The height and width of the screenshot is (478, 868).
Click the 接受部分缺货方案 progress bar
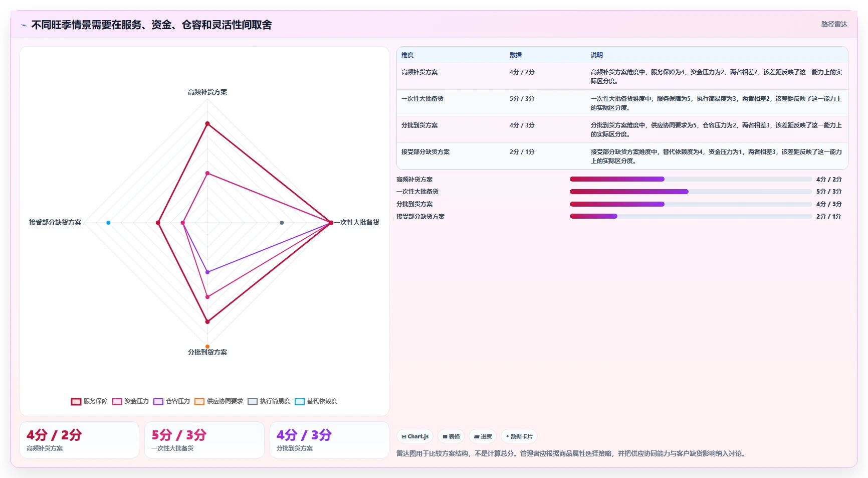click(x=691, y=217)
